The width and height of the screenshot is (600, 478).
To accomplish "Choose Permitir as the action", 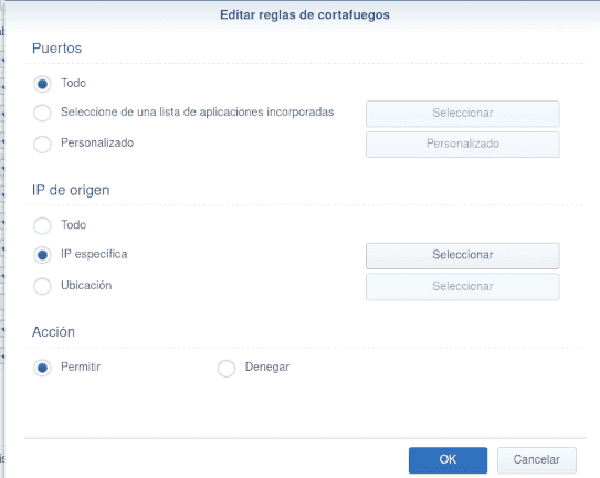I will pyautogui.click(x=42, y=368).
